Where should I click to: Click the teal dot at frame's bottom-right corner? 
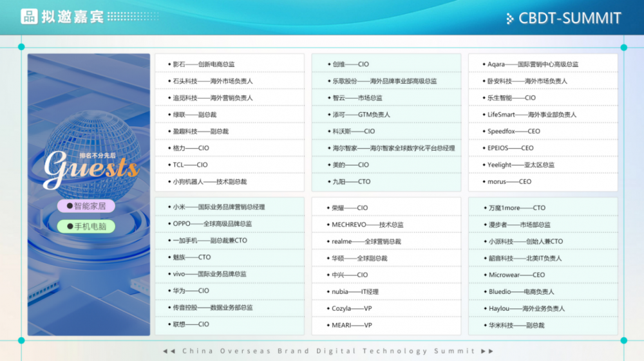click(x=623, y=340)
